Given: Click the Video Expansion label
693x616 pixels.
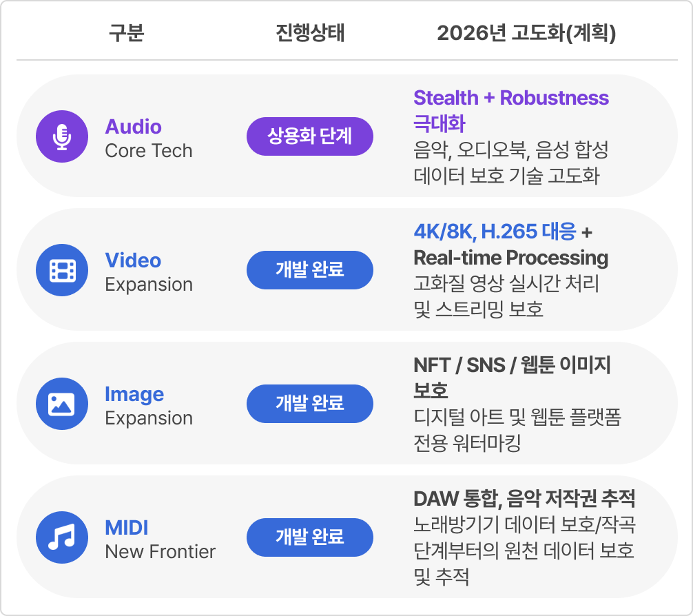Looking at the screenshot, I should tap(148, 272).
